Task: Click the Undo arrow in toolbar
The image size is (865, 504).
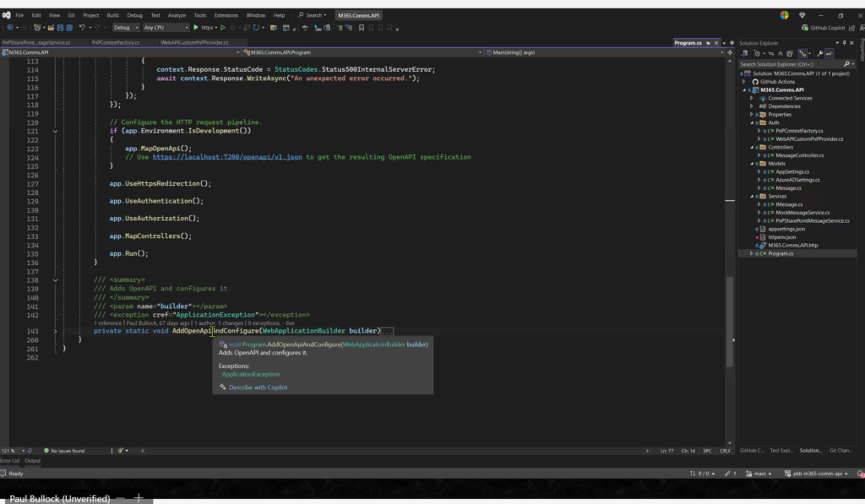Action: [82, 27]
